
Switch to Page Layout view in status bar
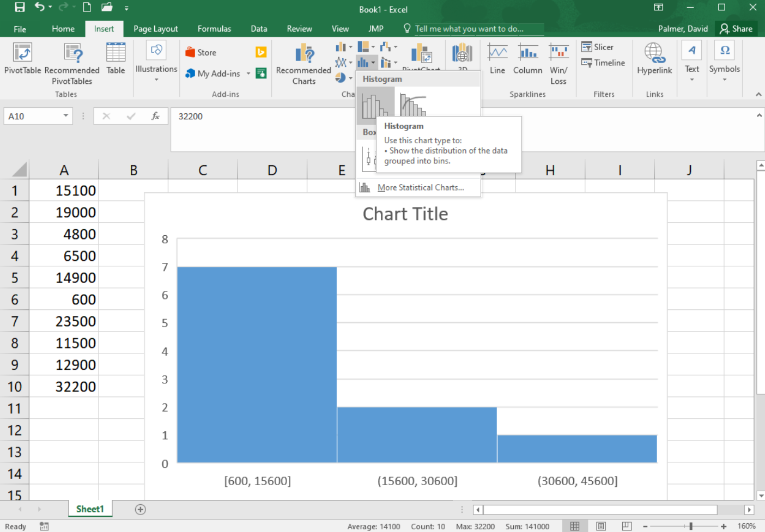(600, 526)
